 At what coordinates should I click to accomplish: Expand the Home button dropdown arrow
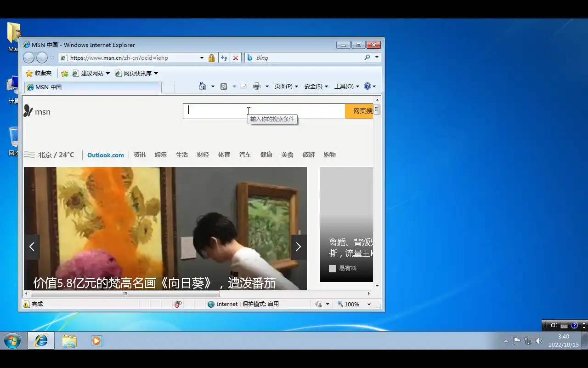tap(213, 86)
